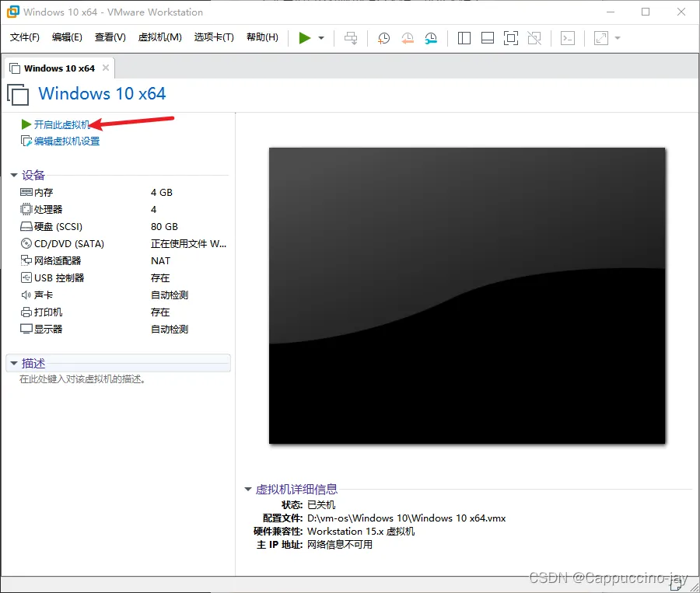Click the 正在使用文件 W... CD/DVD value
The image size is (700, 593).
[x=188, y=243]
